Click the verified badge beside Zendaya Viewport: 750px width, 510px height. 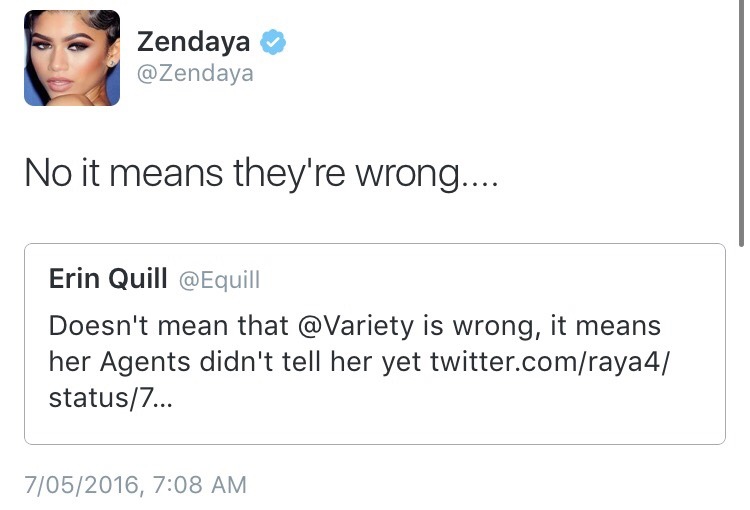click(x=273, y=42)
